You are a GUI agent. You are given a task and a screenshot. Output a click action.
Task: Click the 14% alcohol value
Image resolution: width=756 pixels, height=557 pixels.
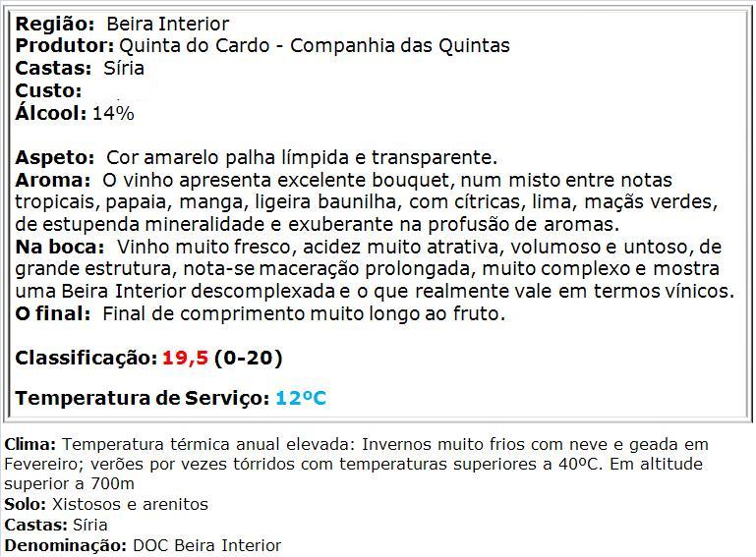pos(113,114)
